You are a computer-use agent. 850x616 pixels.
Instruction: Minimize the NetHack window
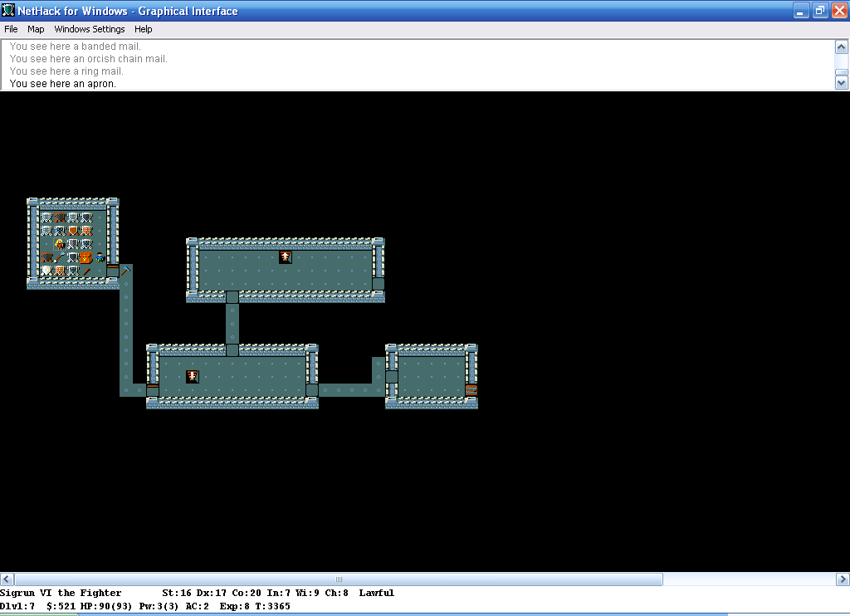tap(801, 10)
